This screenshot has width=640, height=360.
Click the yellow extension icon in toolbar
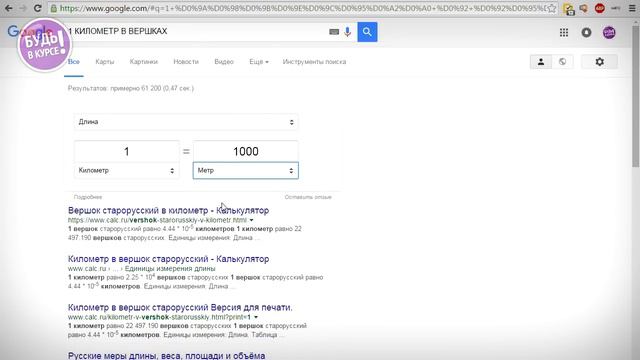[x=568, y=9]
